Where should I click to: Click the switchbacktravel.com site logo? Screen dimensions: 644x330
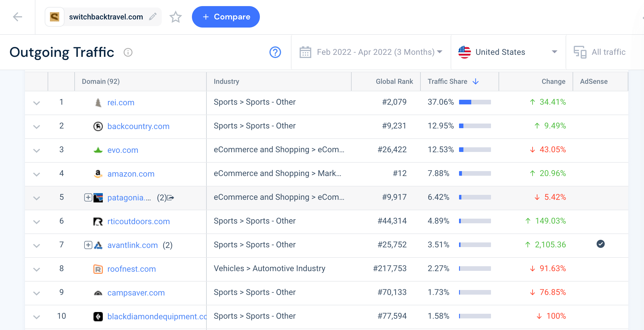(54, 17)
